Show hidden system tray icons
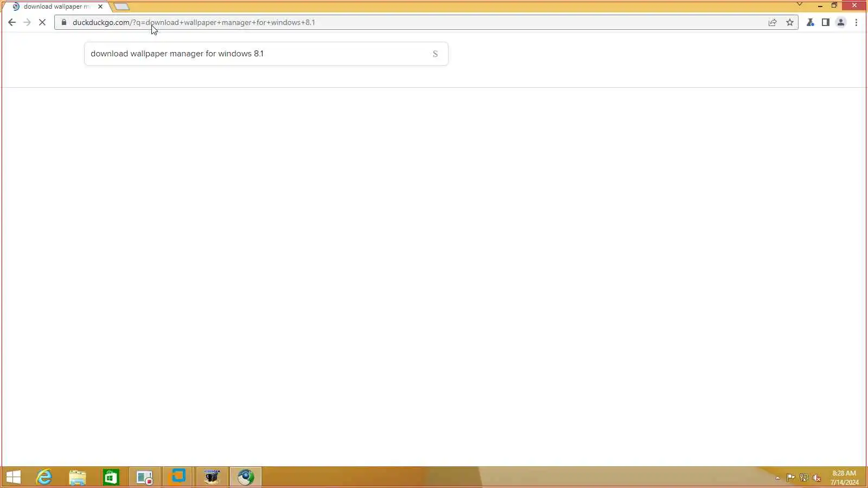 coord(777,478)
